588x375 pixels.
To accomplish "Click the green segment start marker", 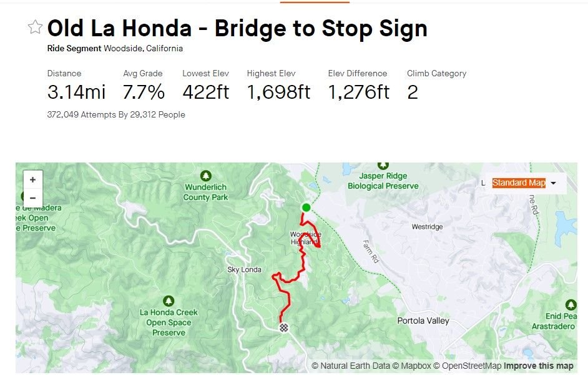I will tap(306, 207).
